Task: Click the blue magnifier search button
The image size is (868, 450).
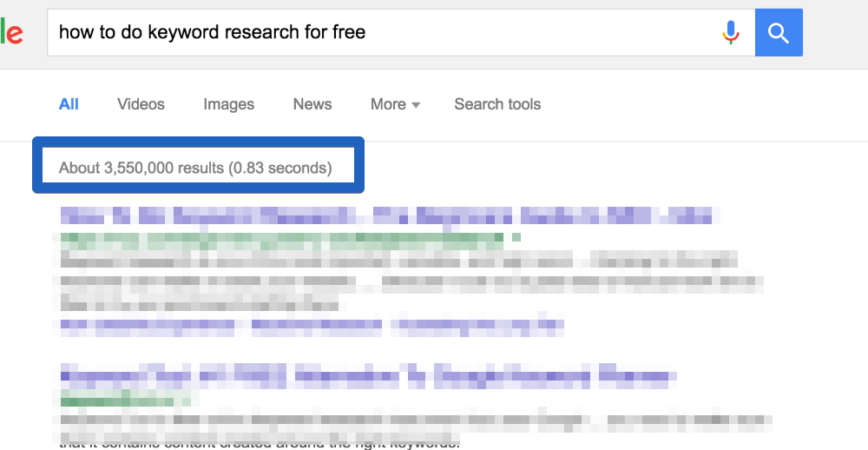Action: 779,33
